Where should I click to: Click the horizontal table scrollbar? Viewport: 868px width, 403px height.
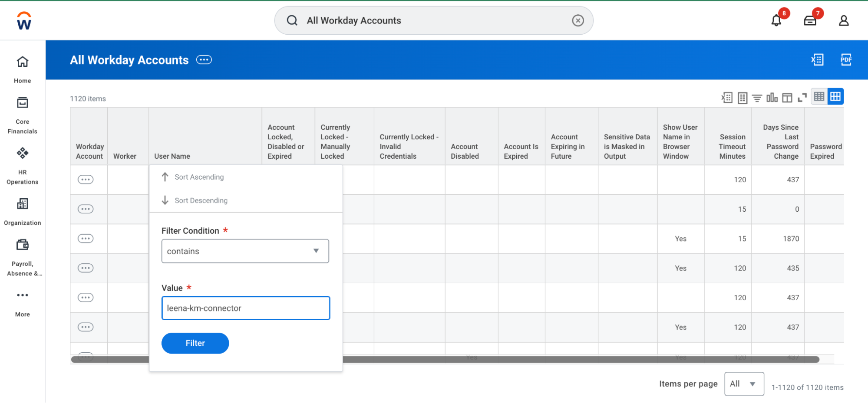coord(445,359)
